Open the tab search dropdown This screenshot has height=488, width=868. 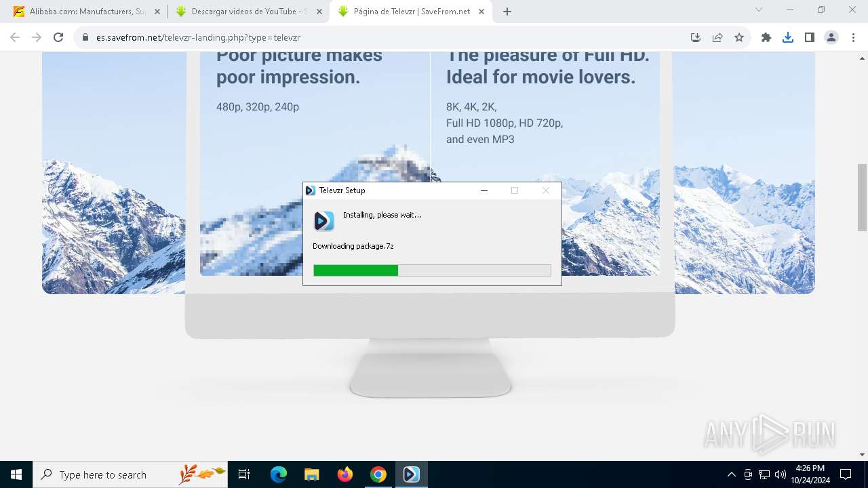[x=759, y=9]
